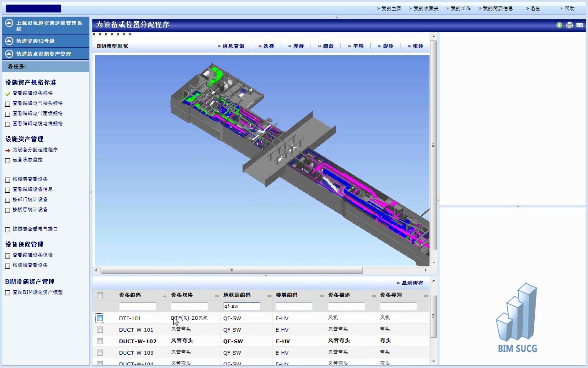
Task: Click circle arrow icon beside 轨道站点设施资产管理
Action: coord(9,54)
